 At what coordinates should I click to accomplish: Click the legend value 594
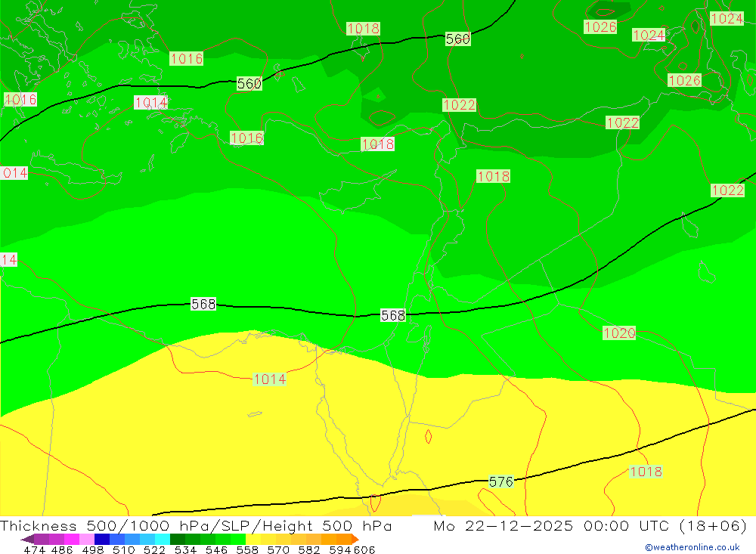click(340, 549)
